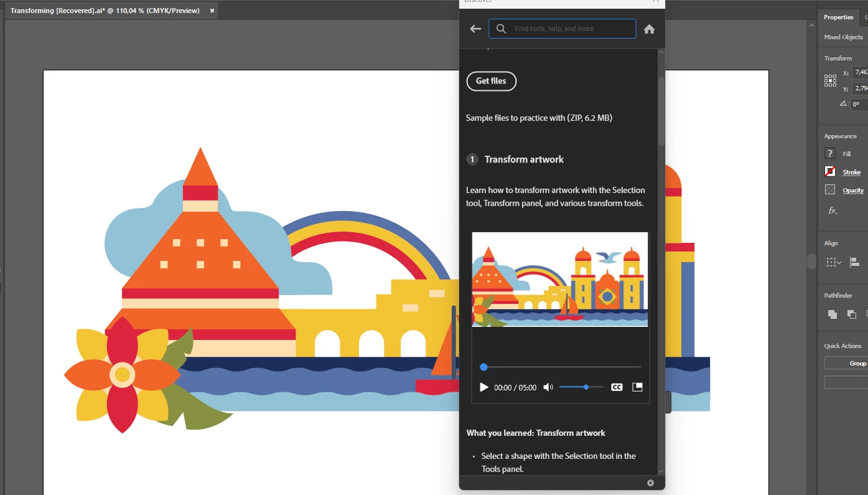Screen dimensions: 868x495
Task: Go to Discover panel home
Action: tap(649, 29)
